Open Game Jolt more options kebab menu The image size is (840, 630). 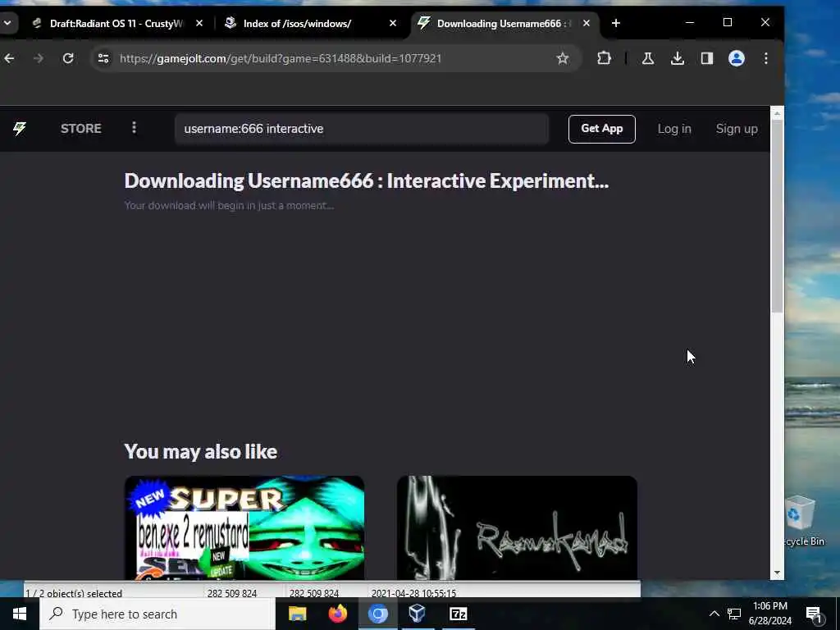[134, 128]
